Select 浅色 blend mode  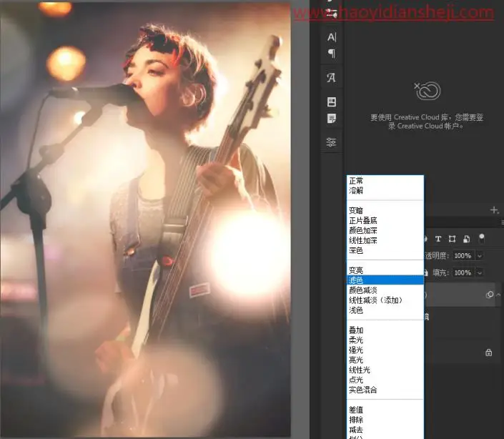[385, 310]
